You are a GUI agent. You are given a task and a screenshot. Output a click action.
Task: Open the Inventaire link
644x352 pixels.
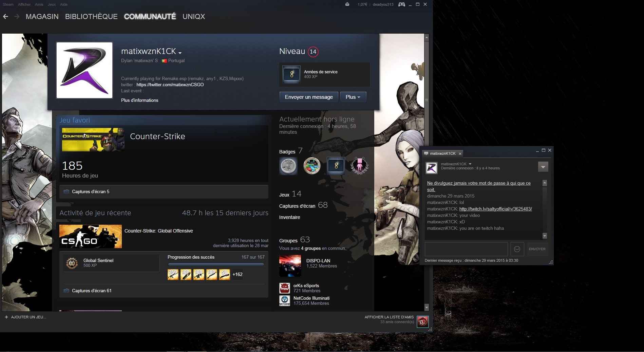(x=290, y=217)
